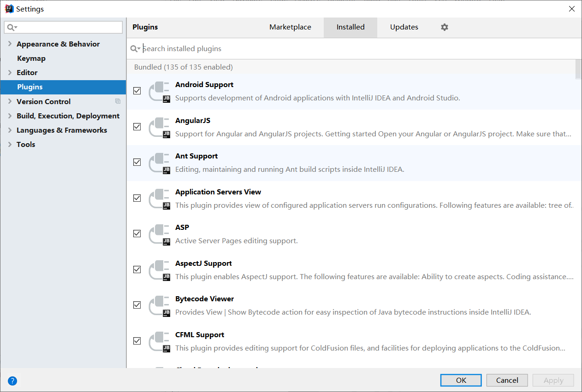Click the Android Support plugin icon

click(x=160, y=91)
